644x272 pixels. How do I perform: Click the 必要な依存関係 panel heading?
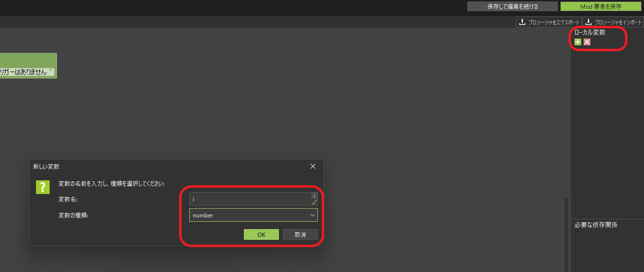[x=596, y=225]
